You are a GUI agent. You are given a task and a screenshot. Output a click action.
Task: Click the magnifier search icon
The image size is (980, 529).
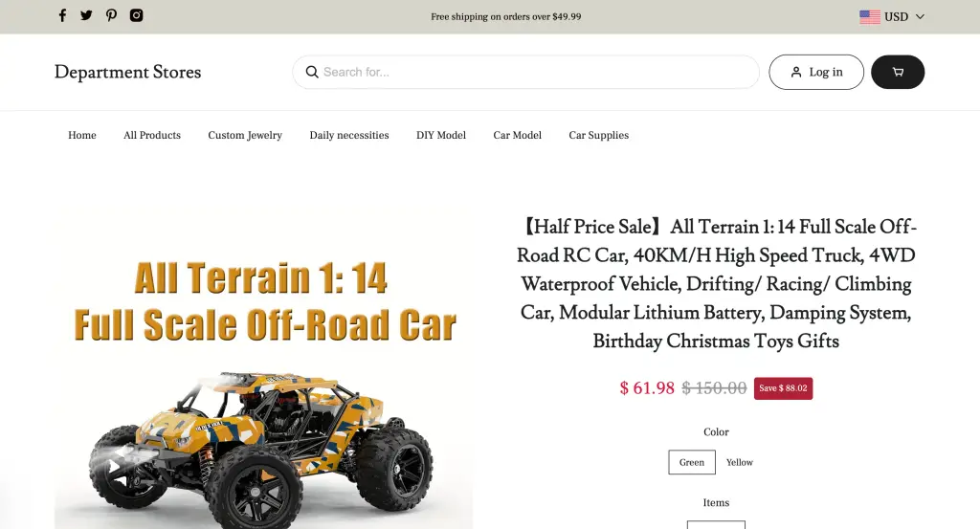coord(312,72)
